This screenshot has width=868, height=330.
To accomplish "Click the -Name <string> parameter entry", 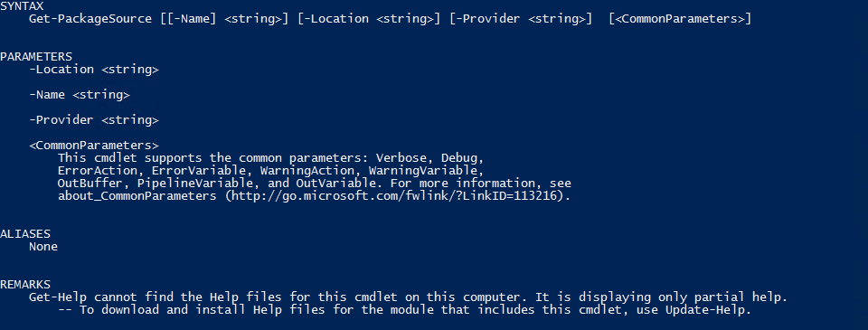I will [80, 95].
